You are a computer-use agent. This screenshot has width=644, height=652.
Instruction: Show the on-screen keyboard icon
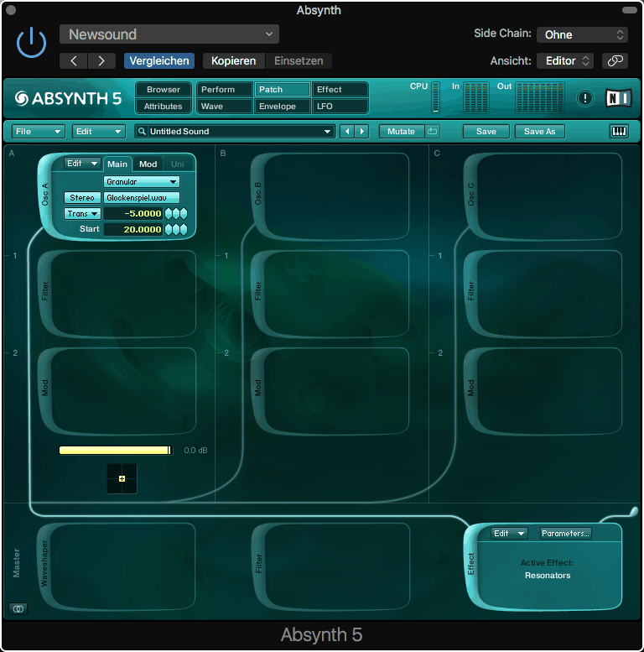pos(619,131)
